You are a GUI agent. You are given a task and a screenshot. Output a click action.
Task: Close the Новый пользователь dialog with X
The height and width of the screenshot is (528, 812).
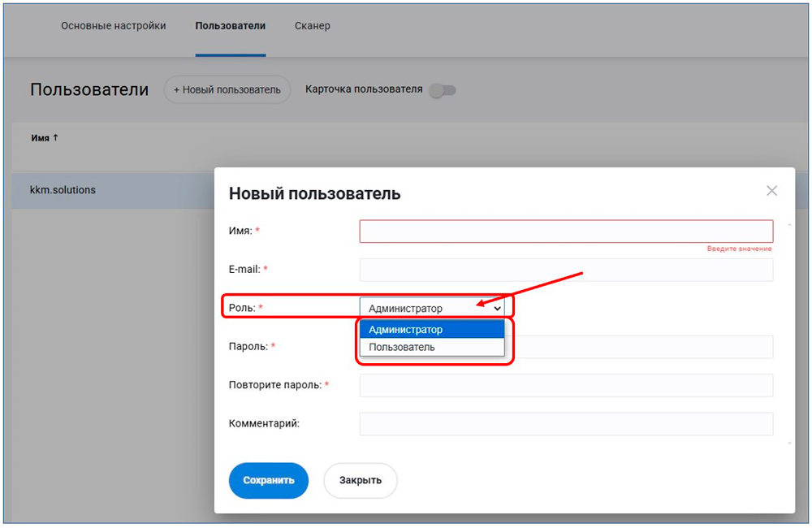[771, 191]
